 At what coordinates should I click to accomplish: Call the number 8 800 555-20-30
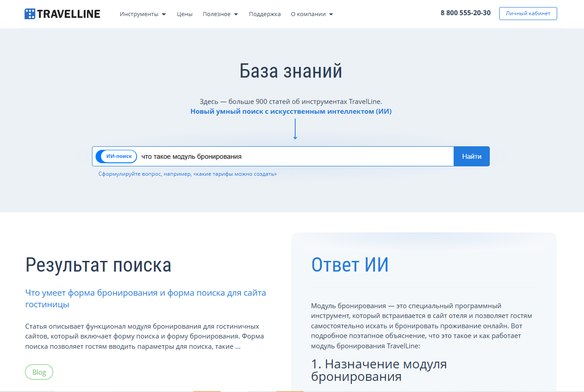(465, 13)
